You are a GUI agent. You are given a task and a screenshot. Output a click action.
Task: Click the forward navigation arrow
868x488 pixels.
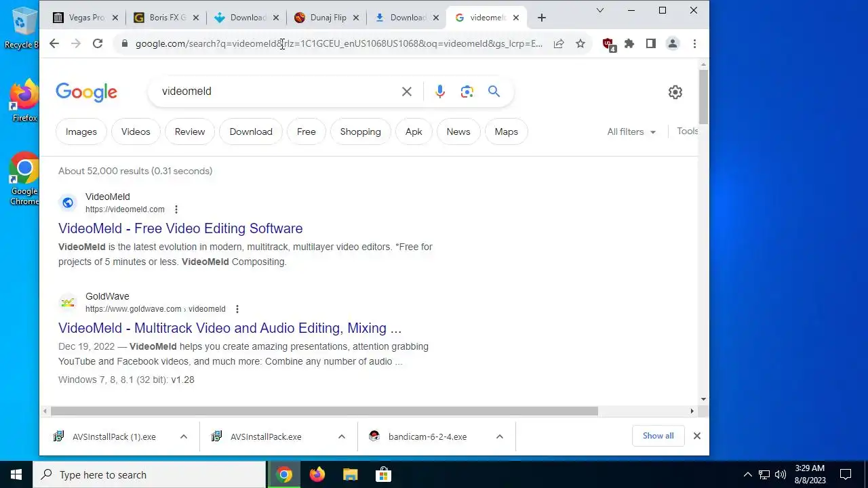click(x=76, y=43)
